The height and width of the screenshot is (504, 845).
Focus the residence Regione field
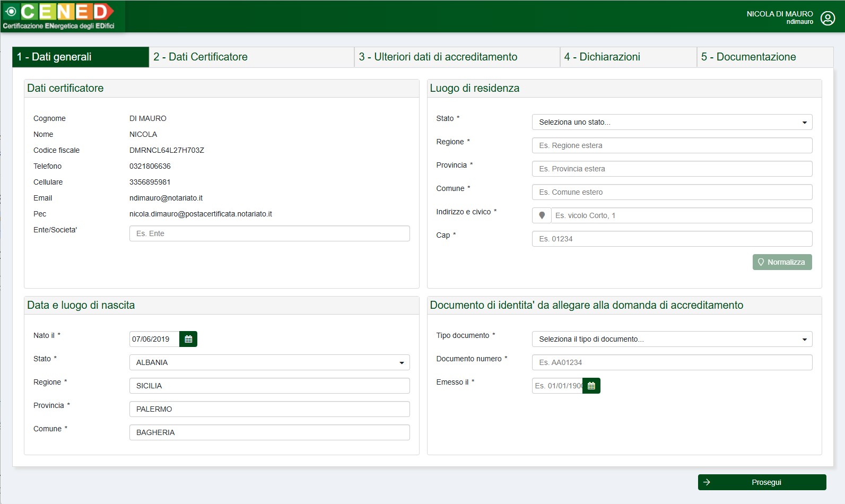coord(672,145)
